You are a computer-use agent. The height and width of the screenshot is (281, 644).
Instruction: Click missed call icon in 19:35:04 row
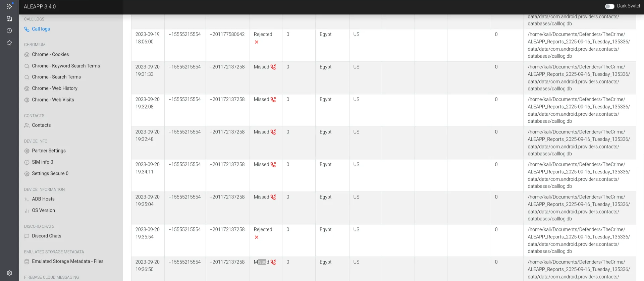pos(273,197)
